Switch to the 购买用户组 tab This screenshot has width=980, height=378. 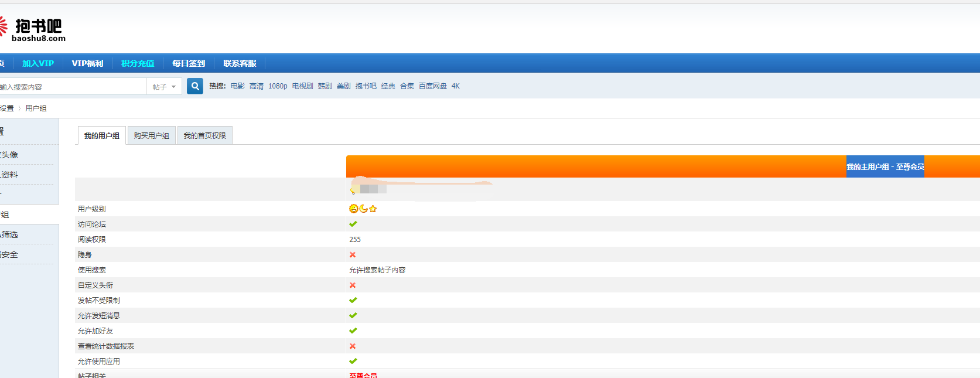coord(152,135)
